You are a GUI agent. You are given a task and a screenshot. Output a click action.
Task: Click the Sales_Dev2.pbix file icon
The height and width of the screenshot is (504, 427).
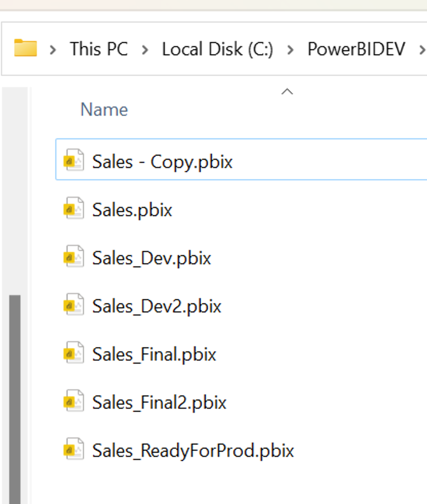pyautogui.click(x=74, y=304)
